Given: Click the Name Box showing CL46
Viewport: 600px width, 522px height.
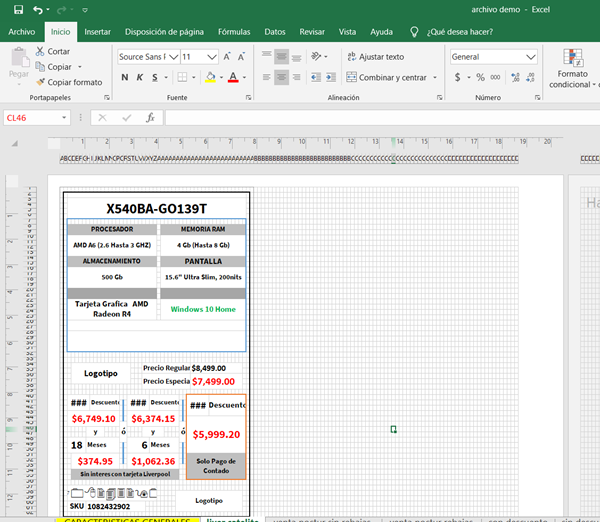Looking at the screenshot, I should [x=30, y=117].
